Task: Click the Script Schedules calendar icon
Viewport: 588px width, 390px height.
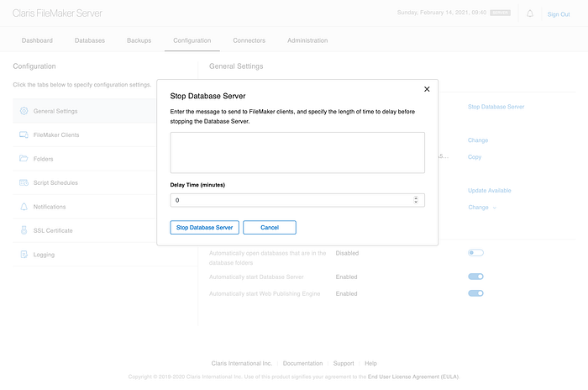Action: click(x=24, y=182)
